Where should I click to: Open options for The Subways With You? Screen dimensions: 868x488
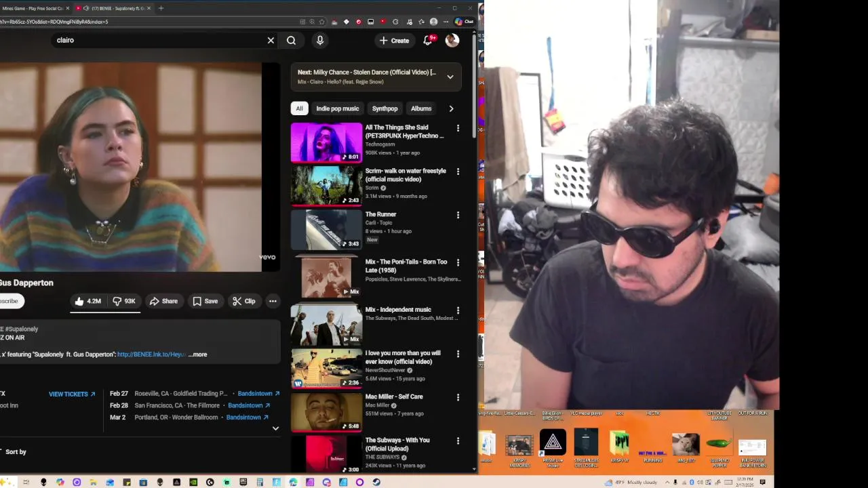tap(458, 441)
